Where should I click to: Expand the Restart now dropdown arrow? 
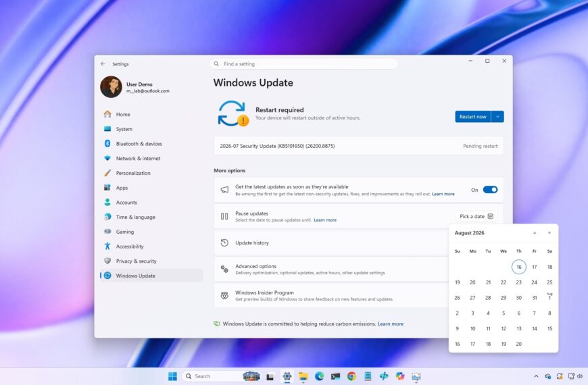[497, 117]
